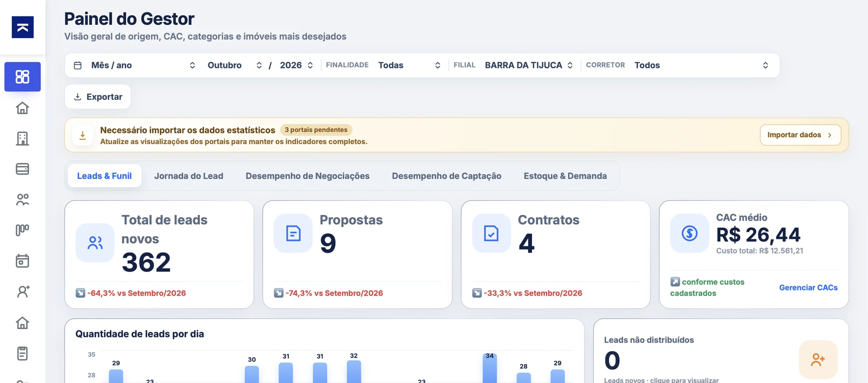The height and width of the screenshot is (383, 868).
Task: Click the Leads não distribuídos count 0
Action: coord(612,360)
